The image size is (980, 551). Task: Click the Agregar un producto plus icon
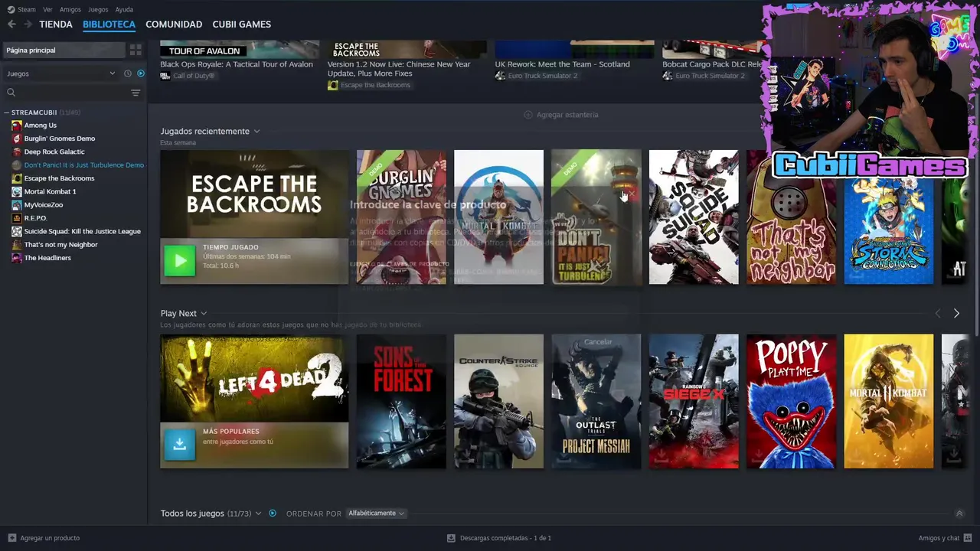pyautogui.click(x=11, y=538)
